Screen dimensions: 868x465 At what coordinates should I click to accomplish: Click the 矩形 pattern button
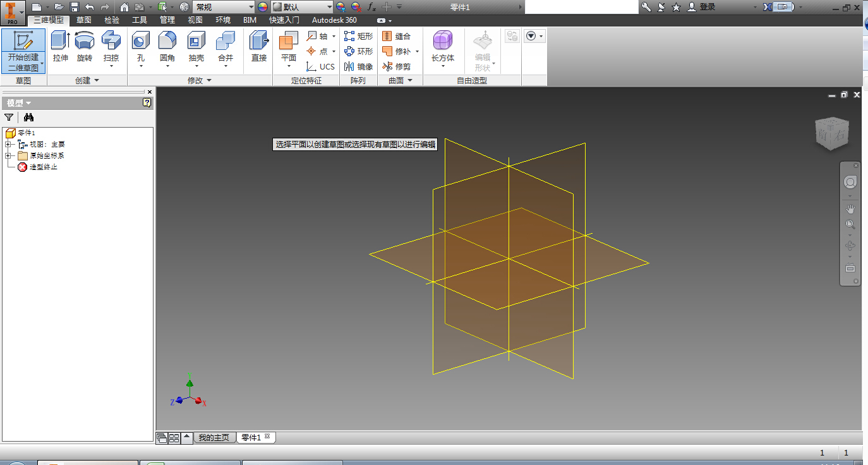358,36
